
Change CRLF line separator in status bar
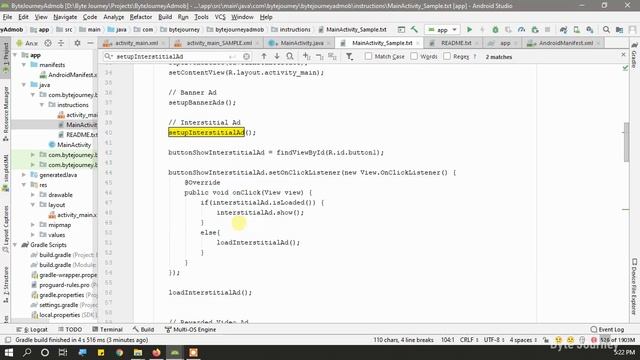point(469,340)
